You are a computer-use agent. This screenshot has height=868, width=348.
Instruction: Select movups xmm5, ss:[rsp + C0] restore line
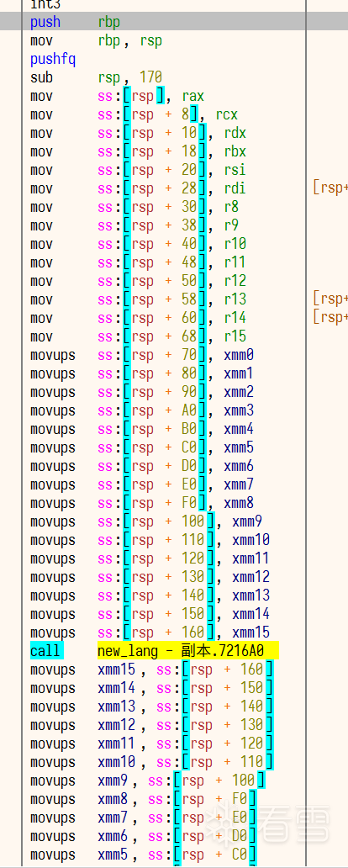click(143, 855)
